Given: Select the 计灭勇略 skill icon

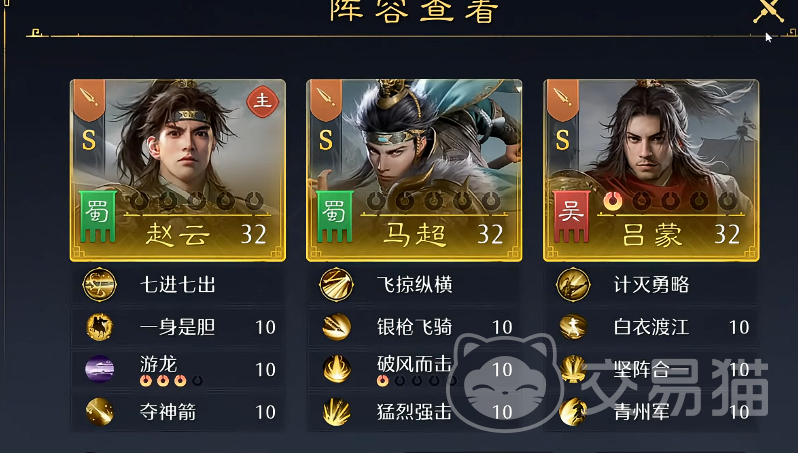Looking at the screenshot, I should tap(573, 285).
